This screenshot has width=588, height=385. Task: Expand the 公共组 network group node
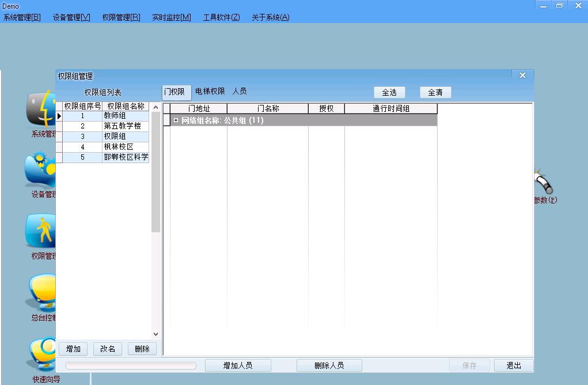176,120
